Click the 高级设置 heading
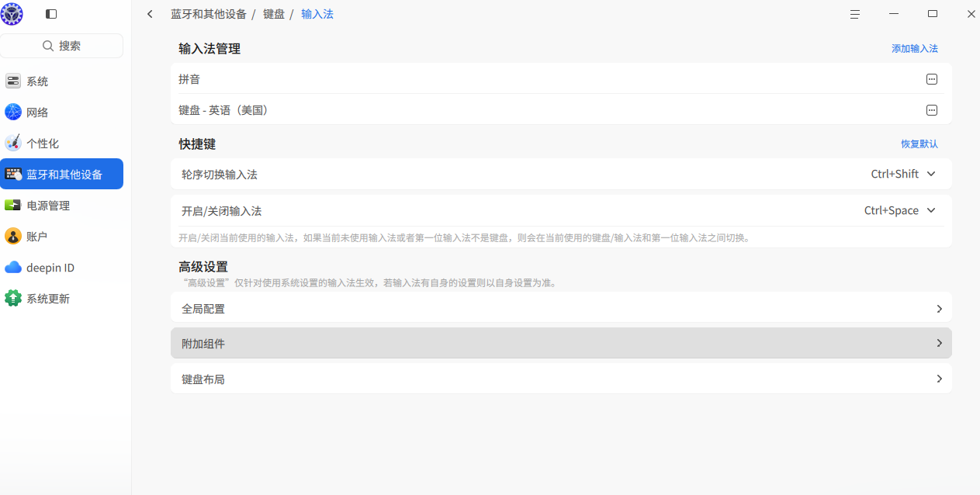The image size is (980, 495). click(x=203, y=267)
